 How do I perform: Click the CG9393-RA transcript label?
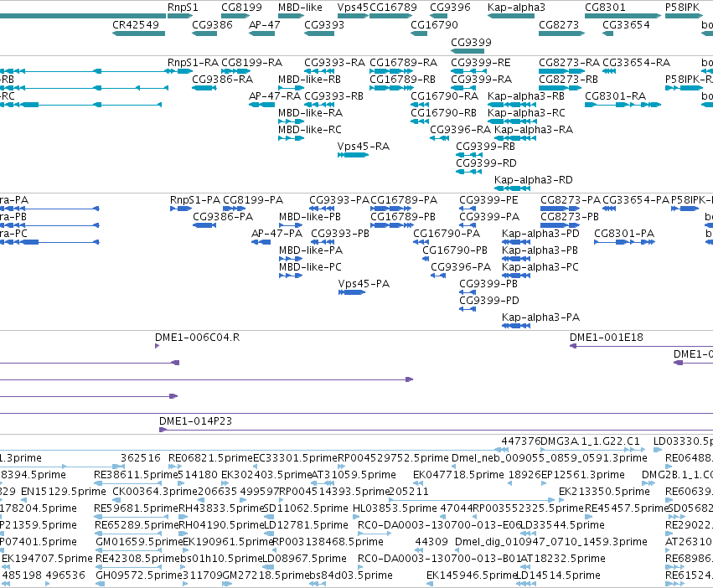pyautogui.click(x=334, y=62)
